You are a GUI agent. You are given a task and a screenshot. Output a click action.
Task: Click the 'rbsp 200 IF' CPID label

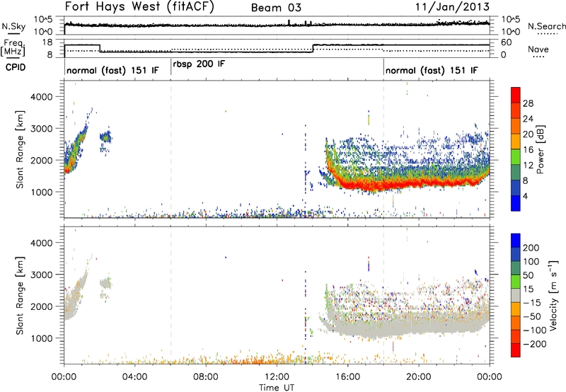pos(199,64)
